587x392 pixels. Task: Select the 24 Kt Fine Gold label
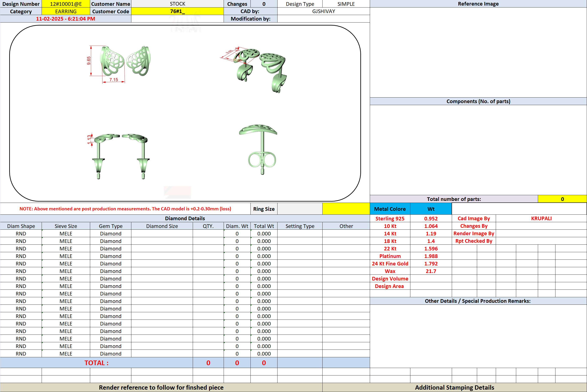[390, 264]
